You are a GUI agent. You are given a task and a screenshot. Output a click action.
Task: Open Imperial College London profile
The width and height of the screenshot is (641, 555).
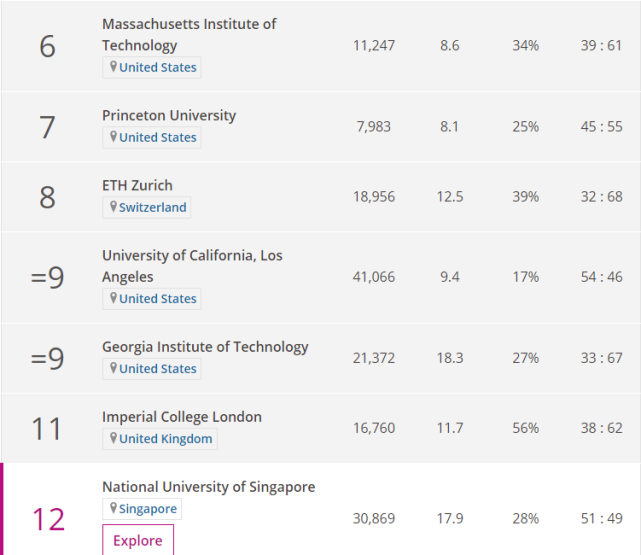[182, 416]
